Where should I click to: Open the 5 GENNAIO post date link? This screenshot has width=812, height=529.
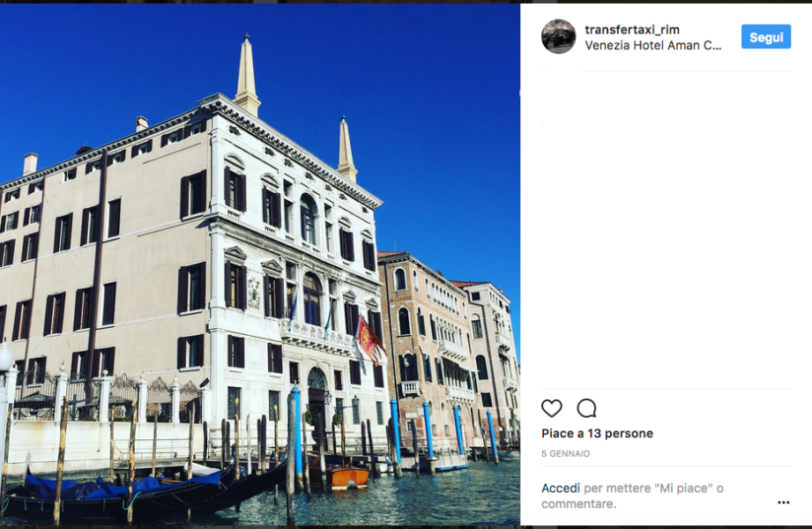click(x=565, y=453)
